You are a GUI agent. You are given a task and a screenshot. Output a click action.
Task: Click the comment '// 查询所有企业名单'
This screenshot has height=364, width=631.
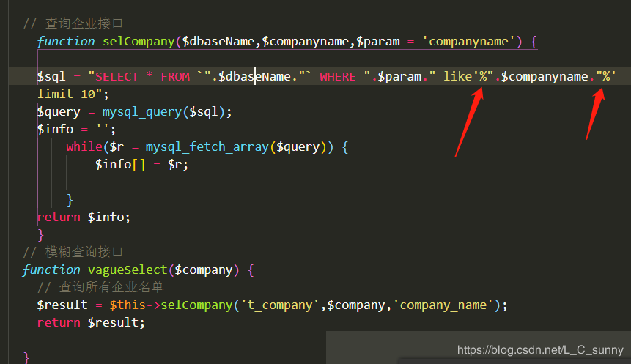100,287
